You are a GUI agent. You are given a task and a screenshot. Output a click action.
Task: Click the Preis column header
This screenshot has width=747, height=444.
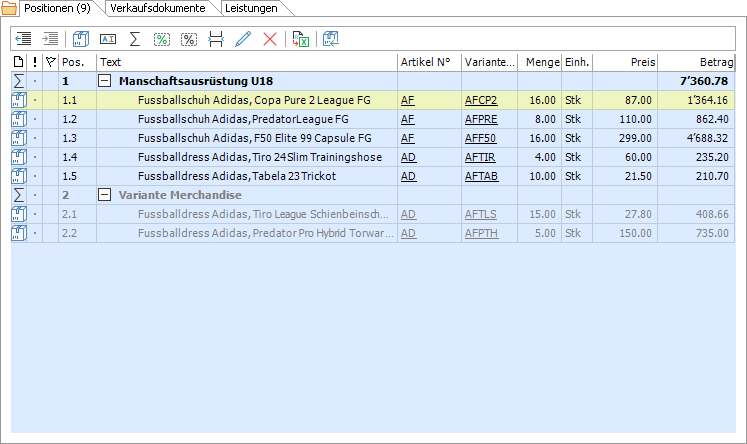coord(625,62)
